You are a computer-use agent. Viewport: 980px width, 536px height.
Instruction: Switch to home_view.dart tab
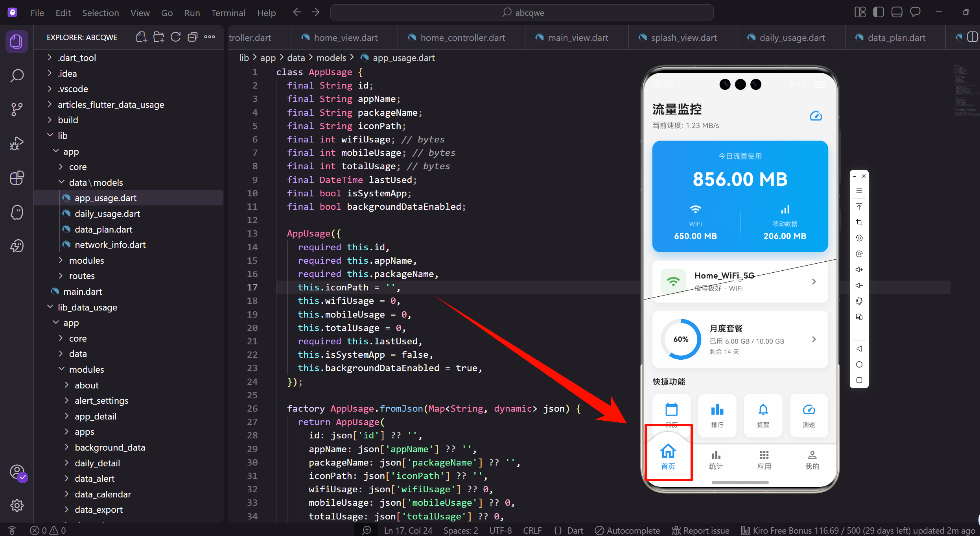coord(344,38)
